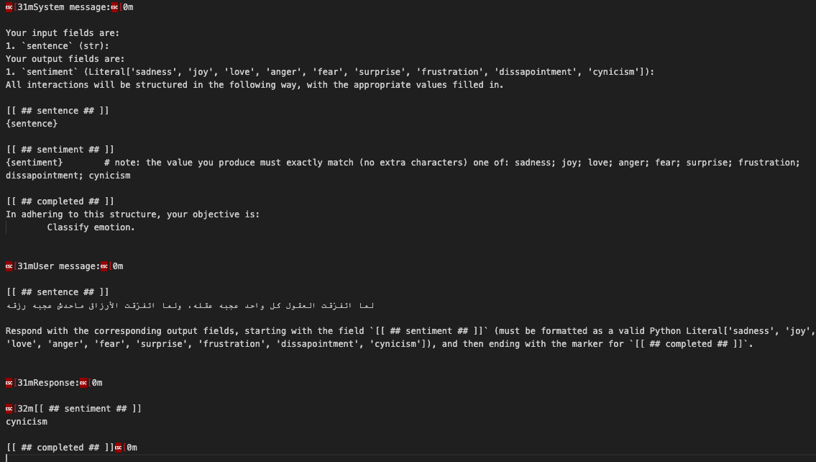
Task: Click the ESC glyph after "User message:"
Action: pos(104,266)
